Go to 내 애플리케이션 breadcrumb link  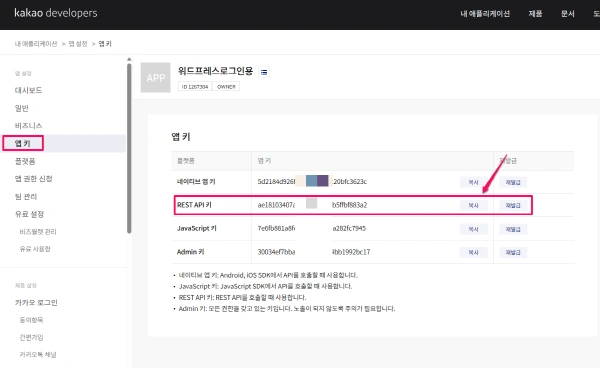point(36,44)
